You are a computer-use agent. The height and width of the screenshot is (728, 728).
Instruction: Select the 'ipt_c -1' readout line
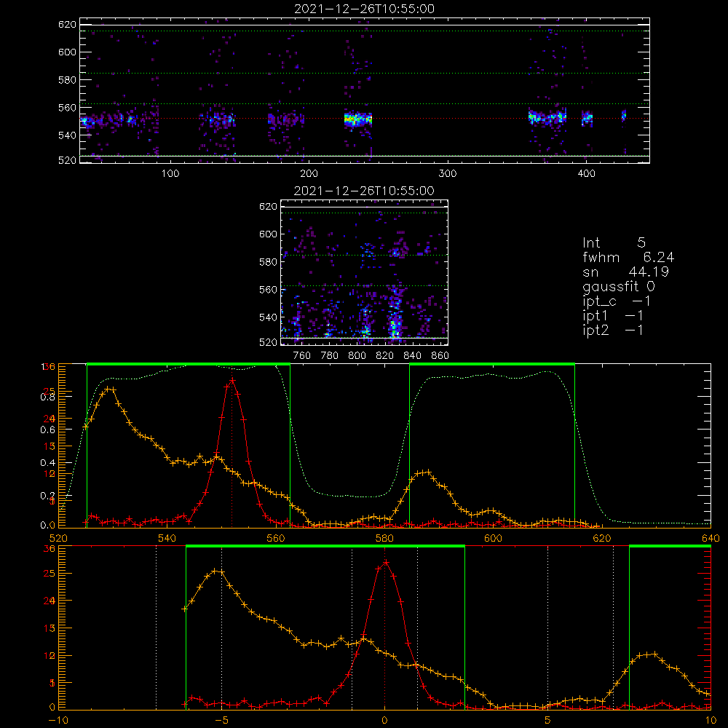coord(617,301)
